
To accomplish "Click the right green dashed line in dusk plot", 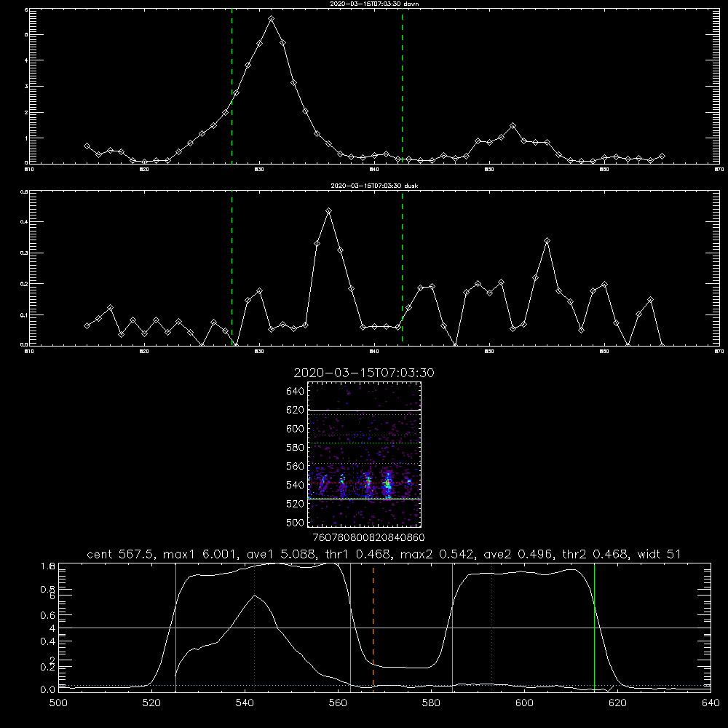I will click(x=402, y=269).
